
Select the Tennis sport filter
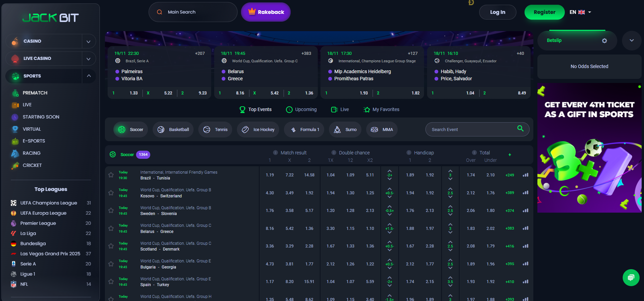(x=215, y=130)
